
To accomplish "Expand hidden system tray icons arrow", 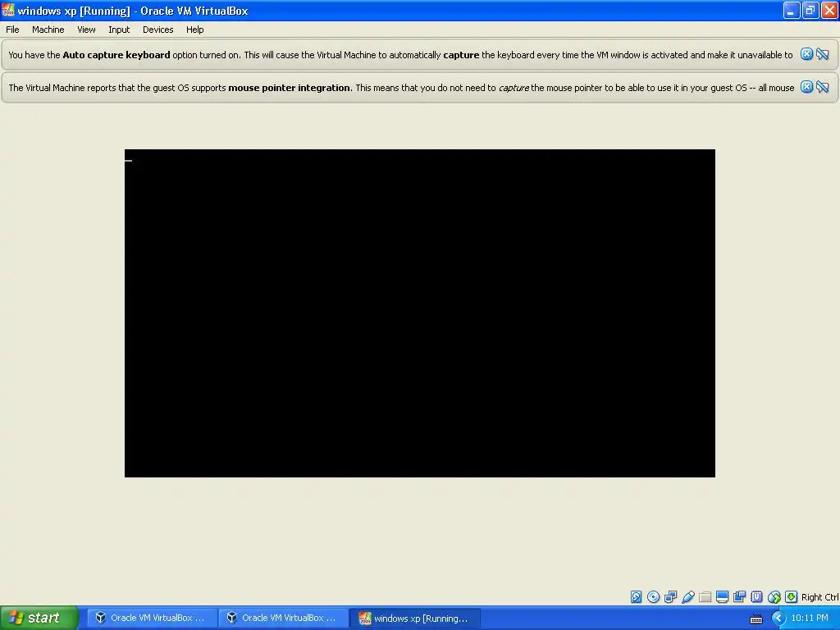I will (x=778, y=619).
